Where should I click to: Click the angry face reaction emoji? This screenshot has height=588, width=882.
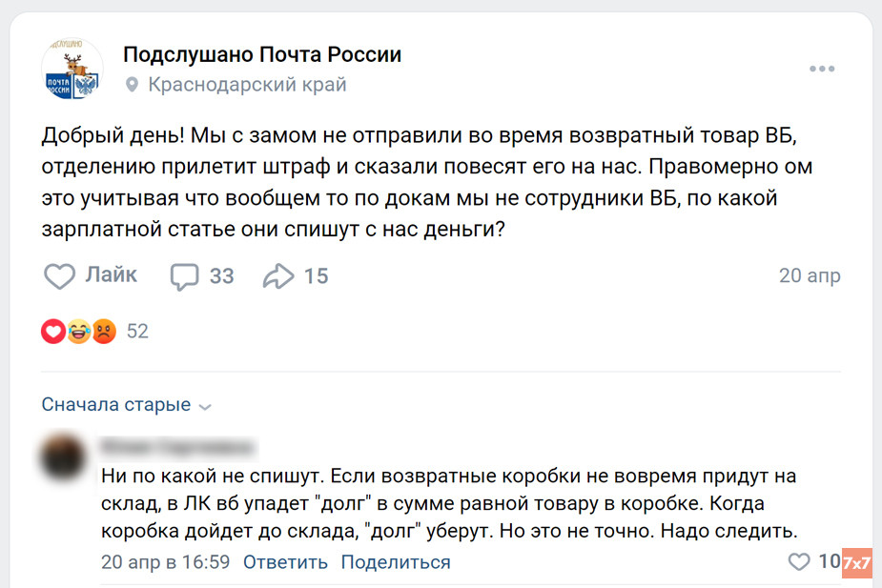pos(104,332)
